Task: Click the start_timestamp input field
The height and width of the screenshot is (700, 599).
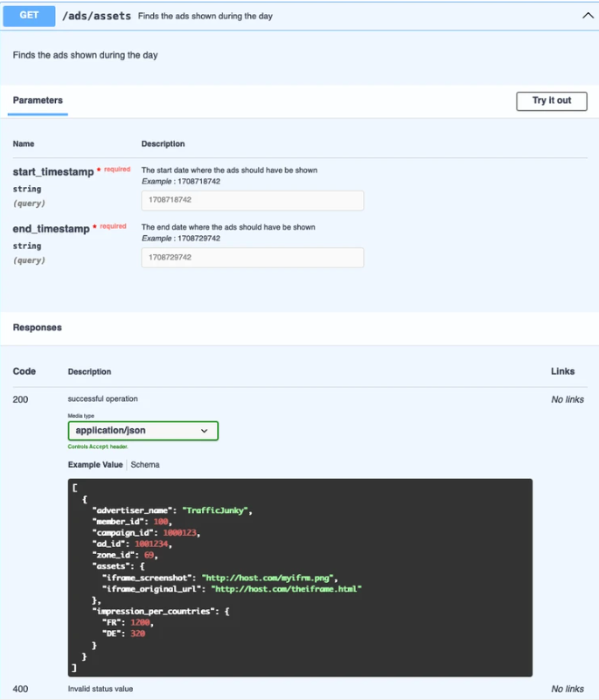Action: [252, 200]
